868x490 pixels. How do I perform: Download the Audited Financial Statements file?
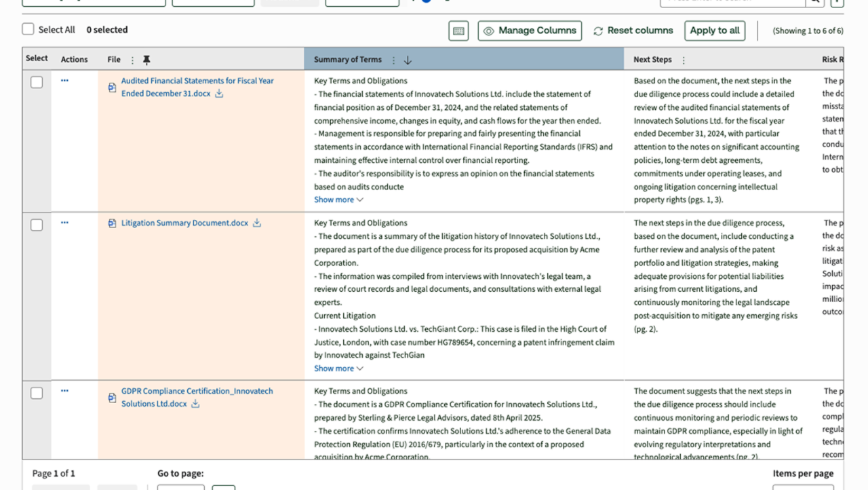(x=219, y=94)
